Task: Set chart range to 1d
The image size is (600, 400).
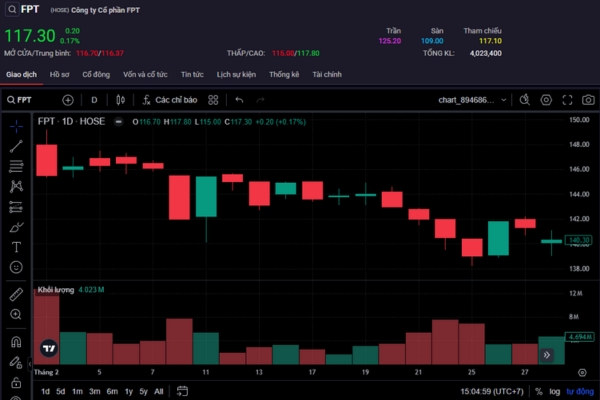Action: (x=45, y=391)
